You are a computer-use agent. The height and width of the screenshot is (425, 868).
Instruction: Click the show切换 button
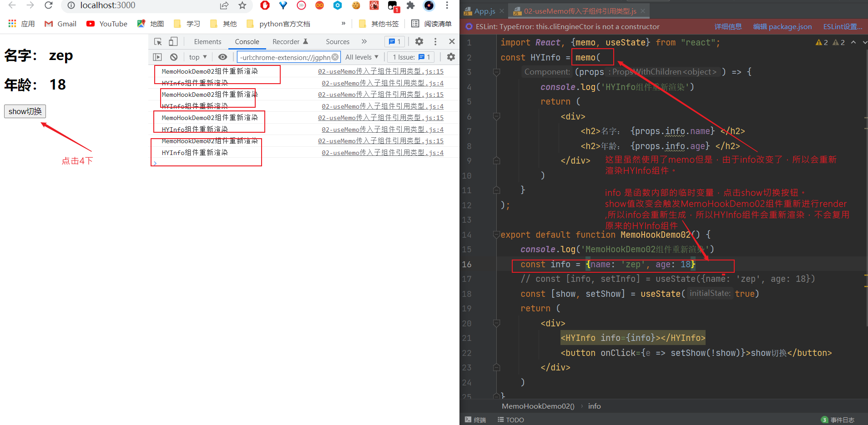(25, 111)
